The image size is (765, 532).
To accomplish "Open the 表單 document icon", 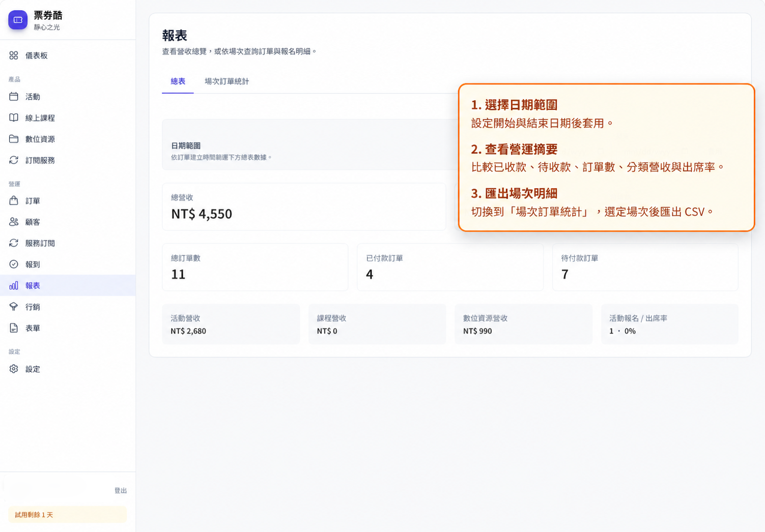I will pyautogui.click(x=14, y=328).
